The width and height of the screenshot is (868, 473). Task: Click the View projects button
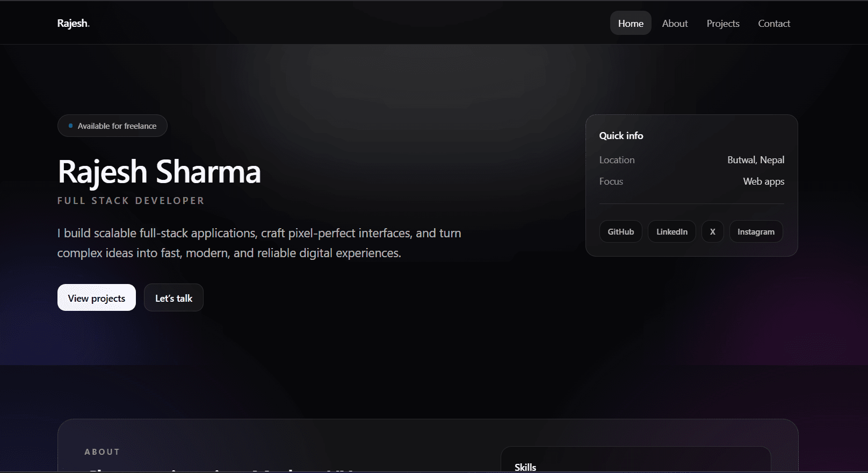[x=97, y=298]
